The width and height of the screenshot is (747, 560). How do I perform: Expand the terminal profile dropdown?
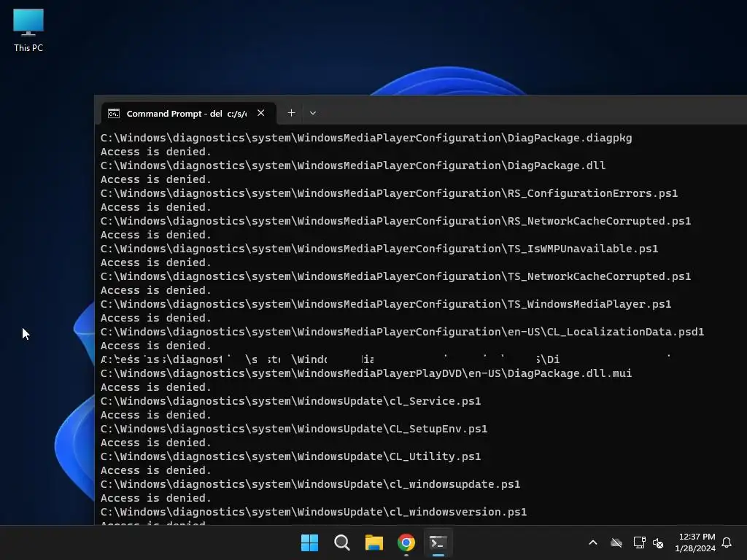point(312,113)
